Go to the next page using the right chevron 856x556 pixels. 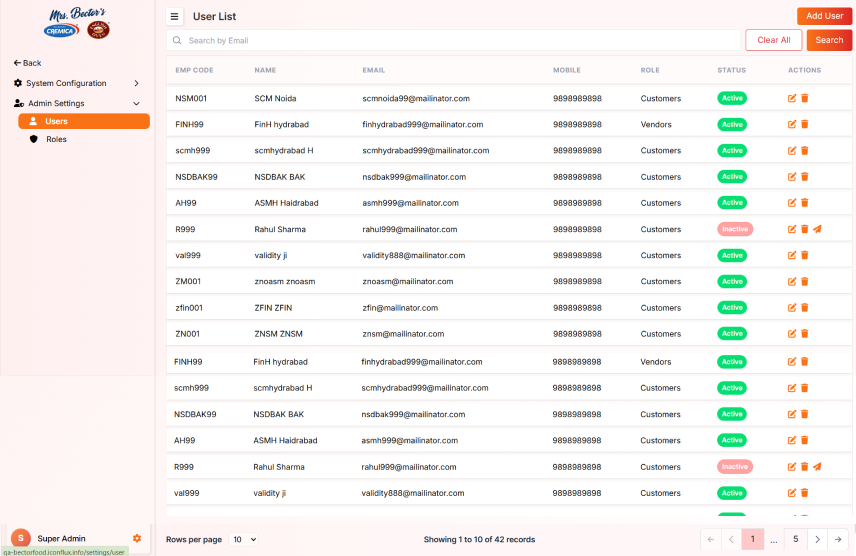(817, 539)
